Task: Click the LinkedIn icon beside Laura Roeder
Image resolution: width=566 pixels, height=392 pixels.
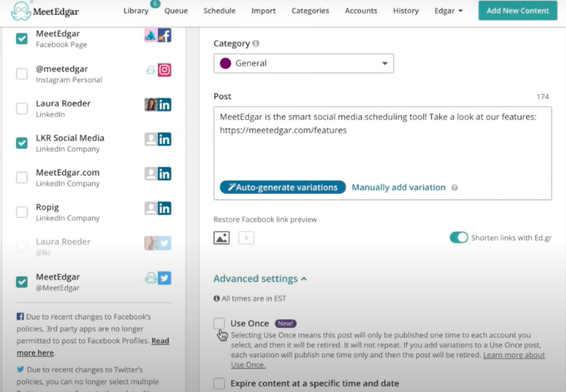Action: pos(165,105)
